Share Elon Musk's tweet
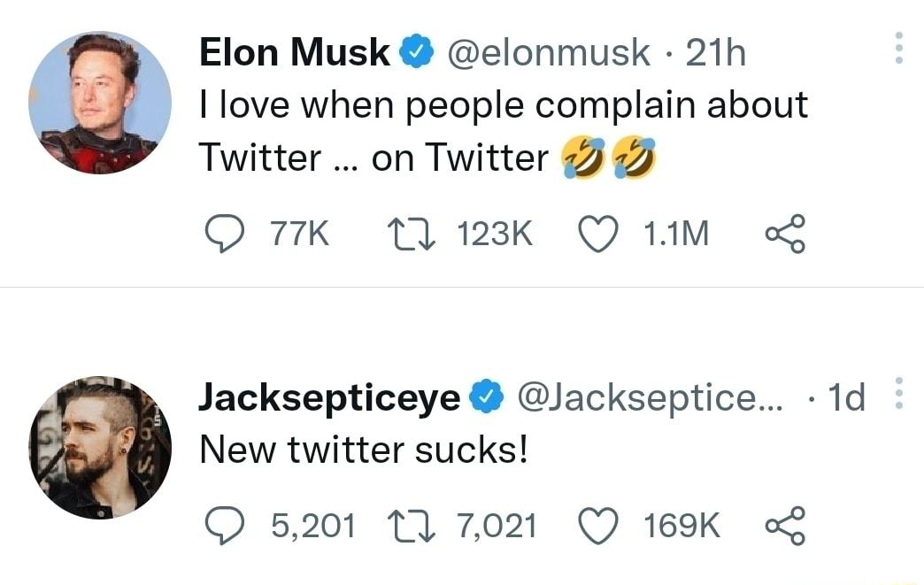The height and width of the screenshot is (585, 924). point(785,233)
